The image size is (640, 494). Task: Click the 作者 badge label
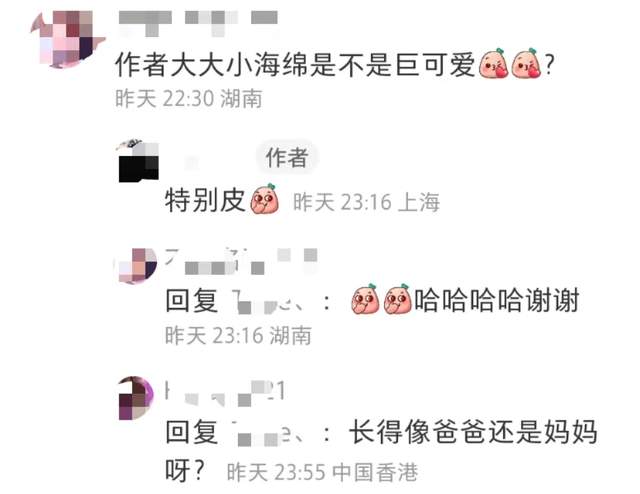(x=287, y=157)
